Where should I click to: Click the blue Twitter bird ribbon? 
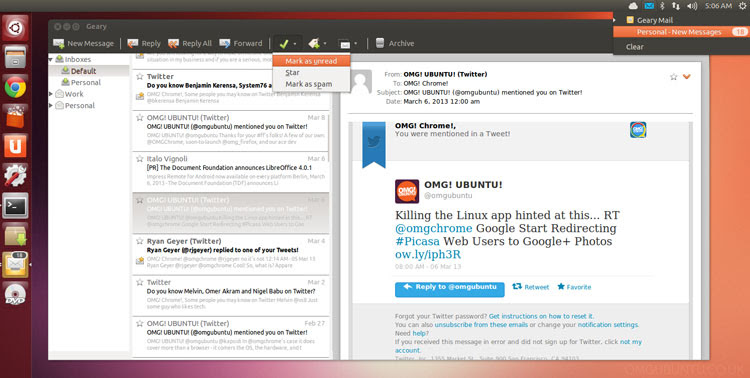pos(374,144)
